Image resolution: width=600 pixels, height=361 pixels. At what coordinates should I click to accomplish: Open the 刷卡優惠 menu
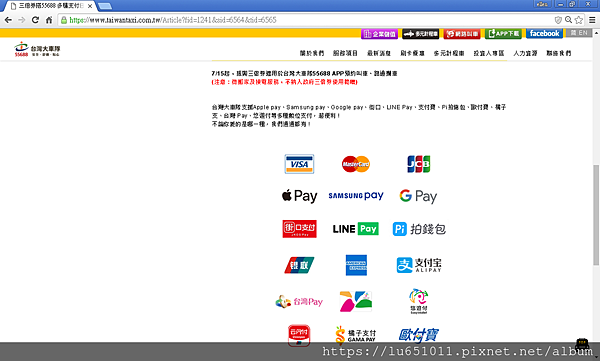[x=412, y=53]
